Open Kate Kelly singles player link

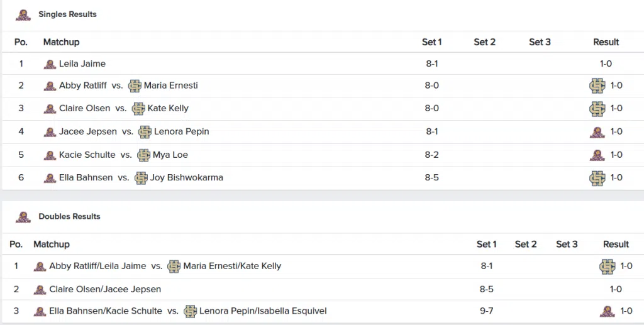pyautogui.click(x=168, y=109)
